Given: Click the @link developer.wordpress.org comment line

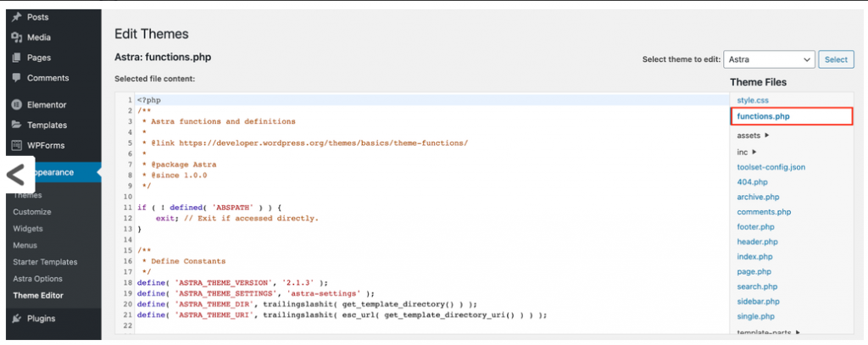Looking at the screenshot, I should [305, 143].
